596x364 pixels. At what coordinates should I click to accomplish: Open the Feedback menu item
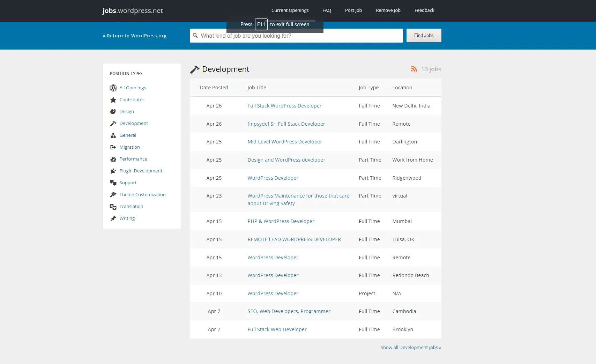(x=424, y=10)
